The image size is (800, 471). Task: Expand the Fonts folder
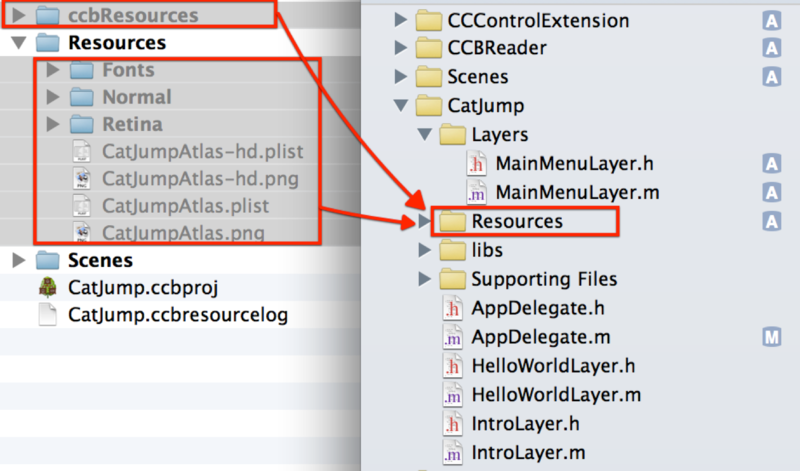[x=52, y=71]
